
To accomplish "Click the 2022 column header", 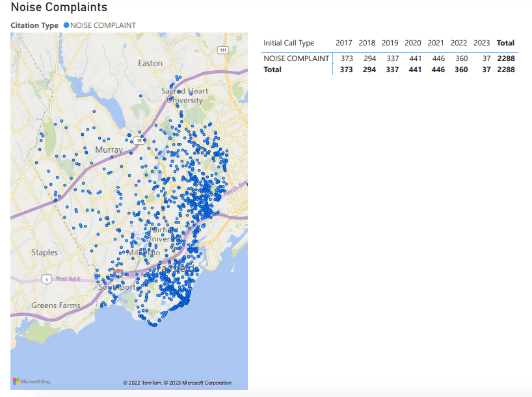I will pyautogui.click(x=459, y=43).
